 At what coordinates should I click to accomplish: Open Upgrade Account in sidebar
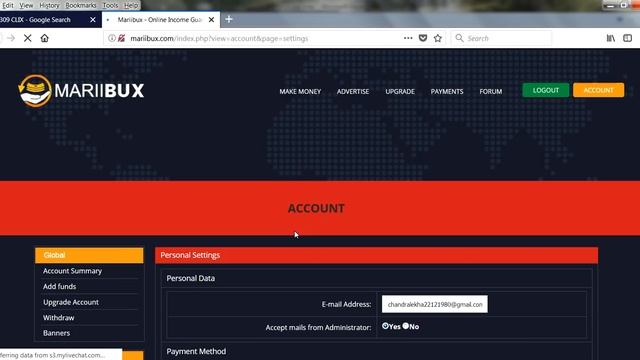(x=71, y=302)
